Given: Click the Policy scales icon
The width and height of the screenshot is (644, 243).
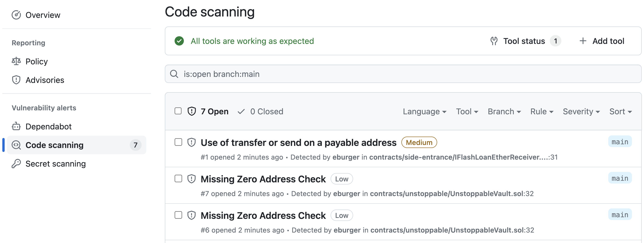Looking at the screenshot, I should pyautogui.click(x=16, y=61).
